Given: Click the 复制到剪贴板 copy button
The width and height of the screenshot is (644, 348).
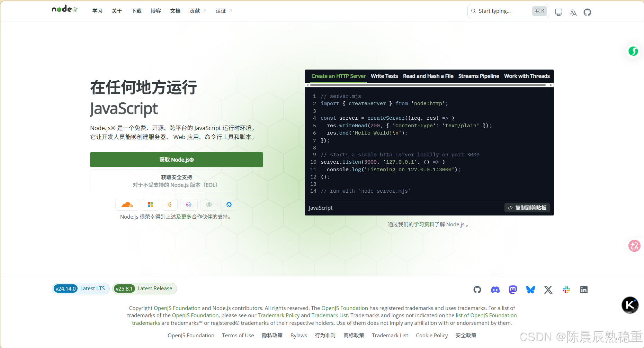Looking at the screenshot, I should coord(527,208).
